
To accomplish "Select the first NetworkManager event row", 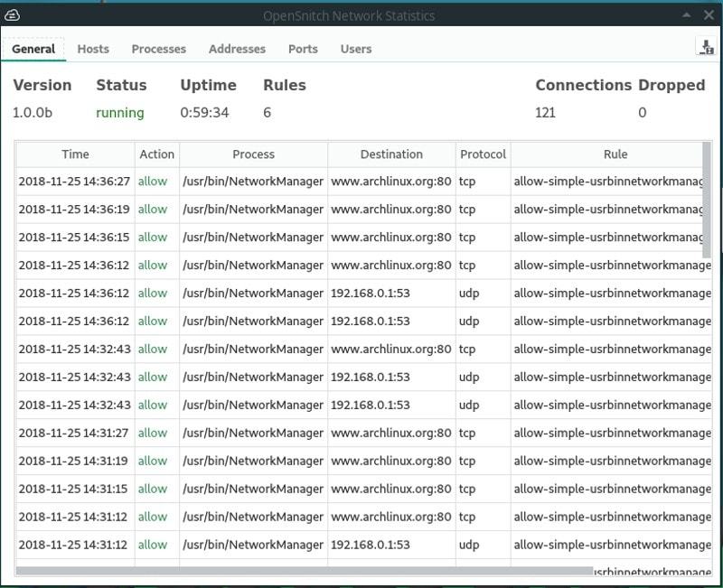I will (253, 182).
